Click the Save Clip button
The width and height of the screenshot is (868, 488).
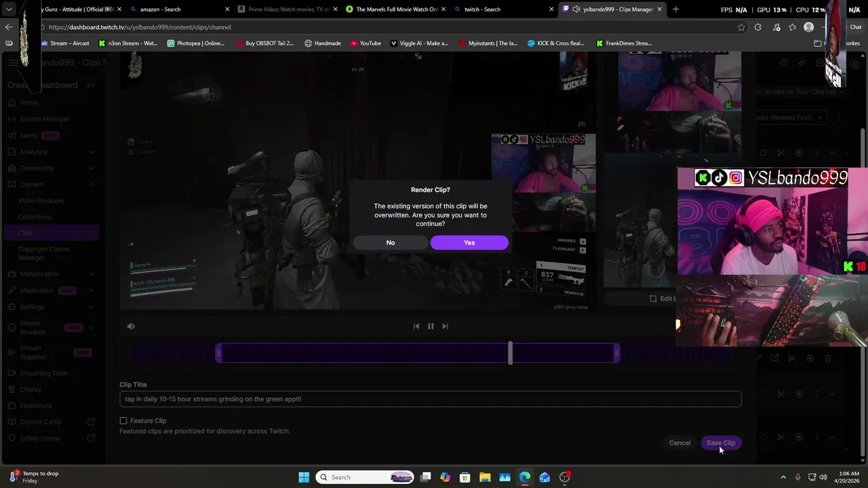pyautogui.click(x=721, y=443)
